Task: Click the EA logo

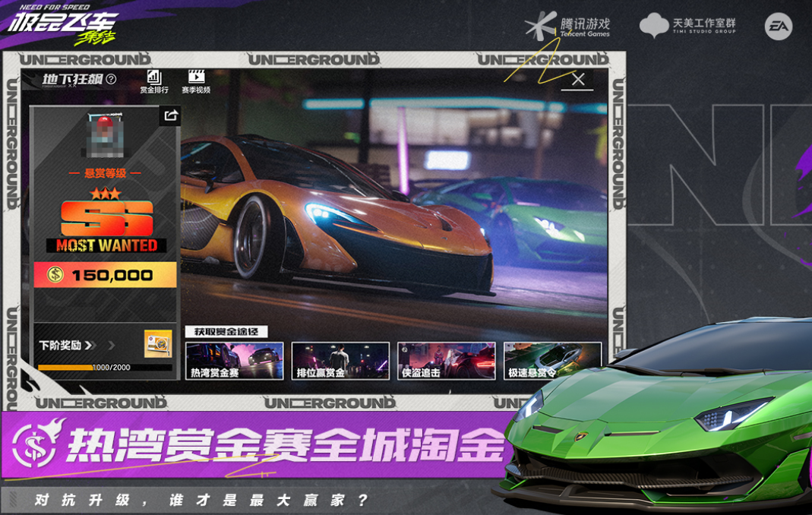Action: (779, 26)
